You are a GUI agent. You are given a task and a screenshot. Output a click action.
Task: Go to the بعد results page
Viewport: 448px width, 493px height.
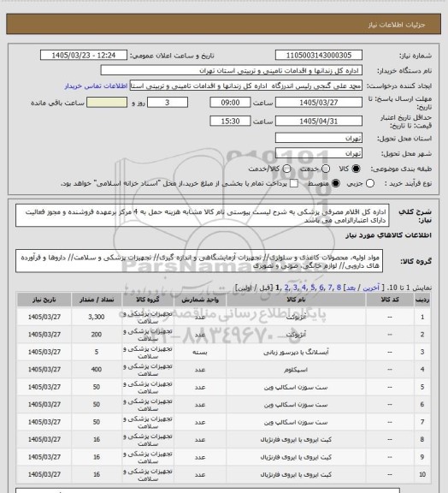(x=351, y=288)
